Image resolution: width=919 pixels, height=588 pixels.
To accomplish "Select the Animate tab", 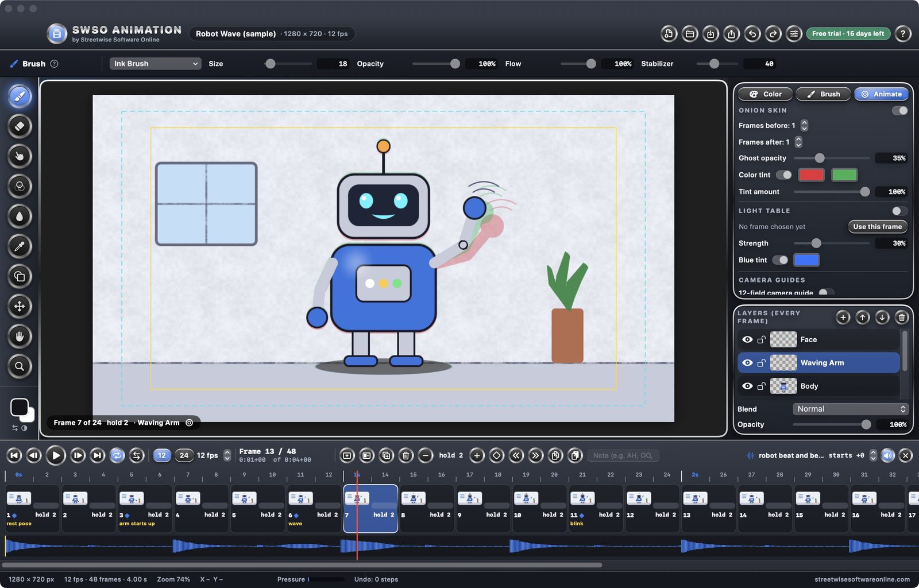I will point(881,94).
